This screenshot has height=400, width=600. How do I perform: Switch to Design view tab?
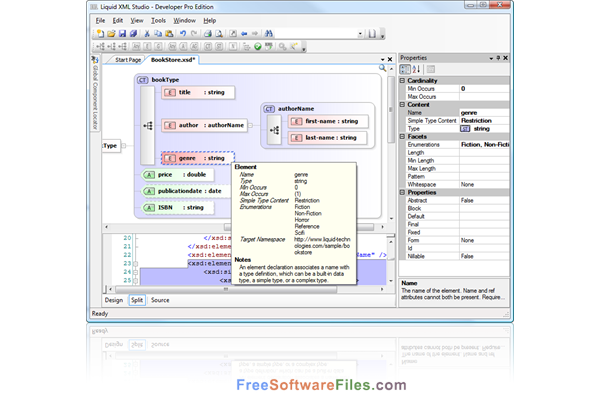(x=114, y=300)
